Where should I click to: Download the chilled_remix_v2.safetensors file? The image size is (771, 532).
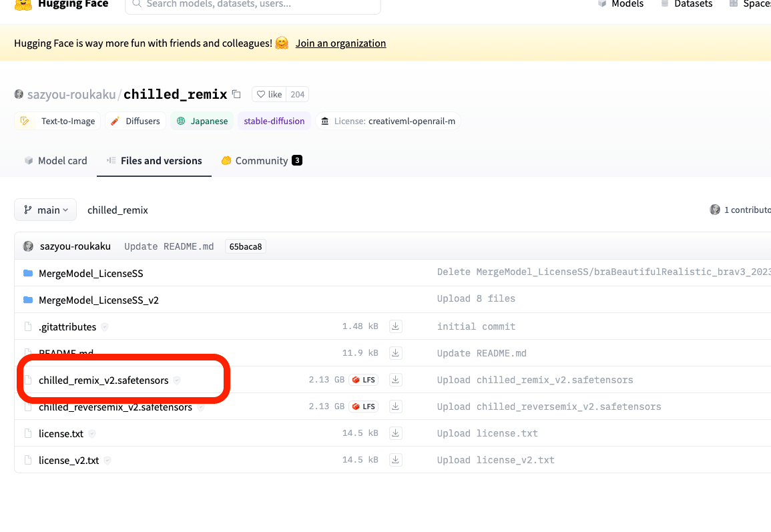[x=396, y=380]
